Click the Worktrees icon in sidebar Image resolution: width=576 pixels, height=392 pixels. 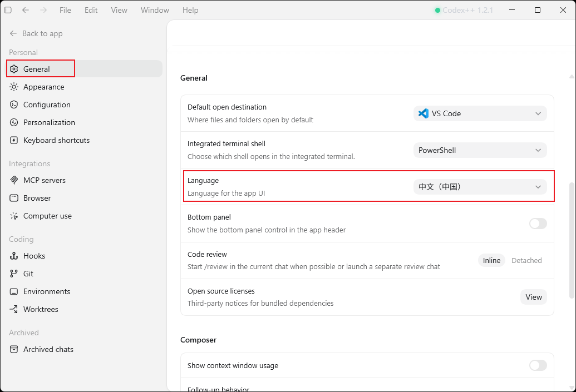pos(14,309)
